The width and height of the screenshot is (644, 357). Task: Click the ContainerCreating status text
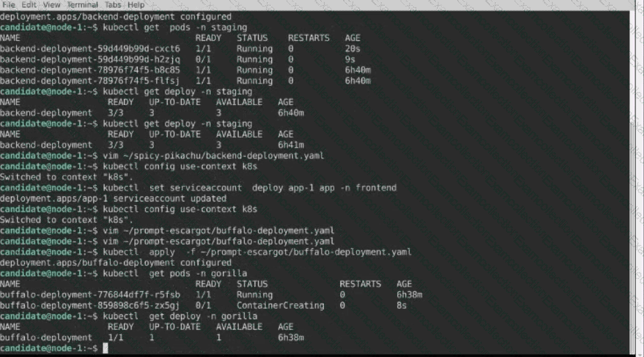[280, 305]
